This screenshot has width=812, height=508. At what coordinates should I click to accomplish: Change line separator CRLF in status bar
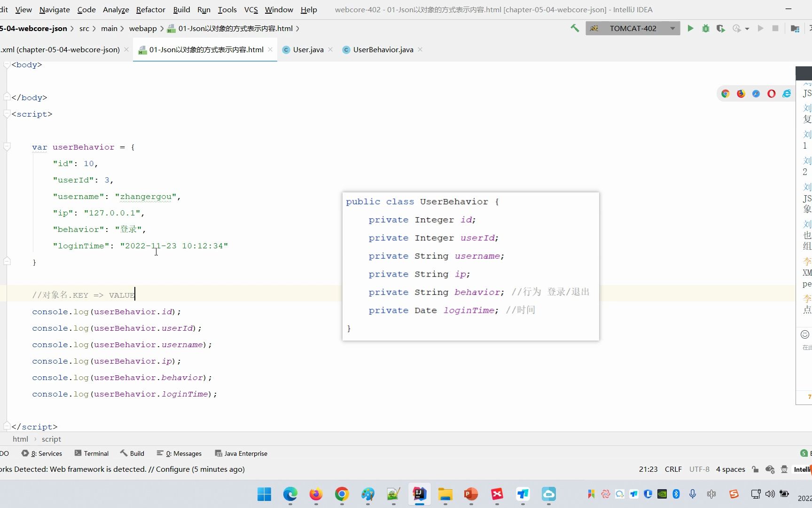tap(673, 469)
